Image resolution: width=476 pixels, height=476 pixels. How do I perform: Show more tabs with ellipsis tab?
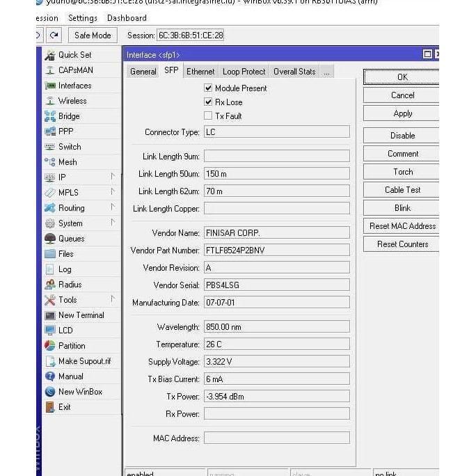(326, 72)
